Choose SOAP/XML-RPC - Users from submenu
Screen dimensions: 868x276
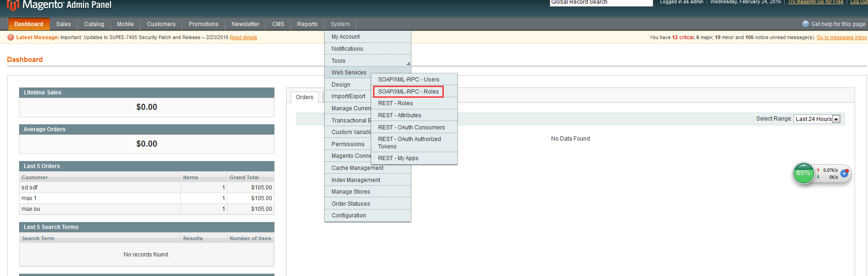coord(408,80)
